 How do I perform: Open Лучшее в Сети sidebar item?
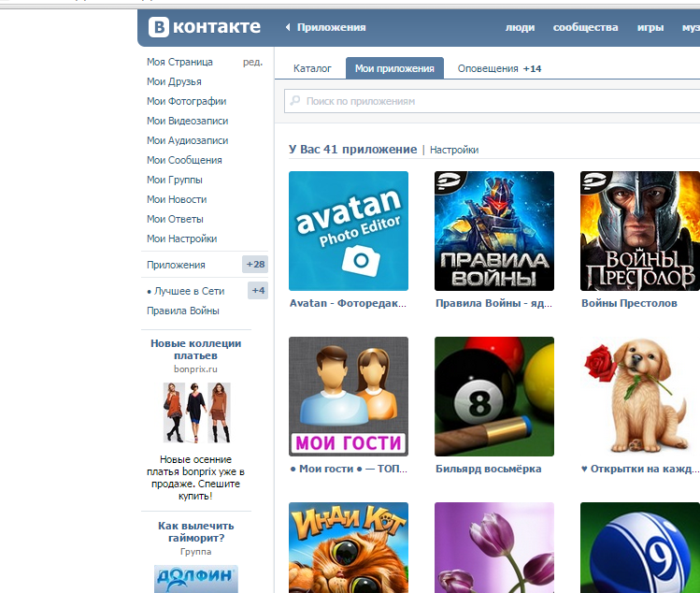(185, 291)
